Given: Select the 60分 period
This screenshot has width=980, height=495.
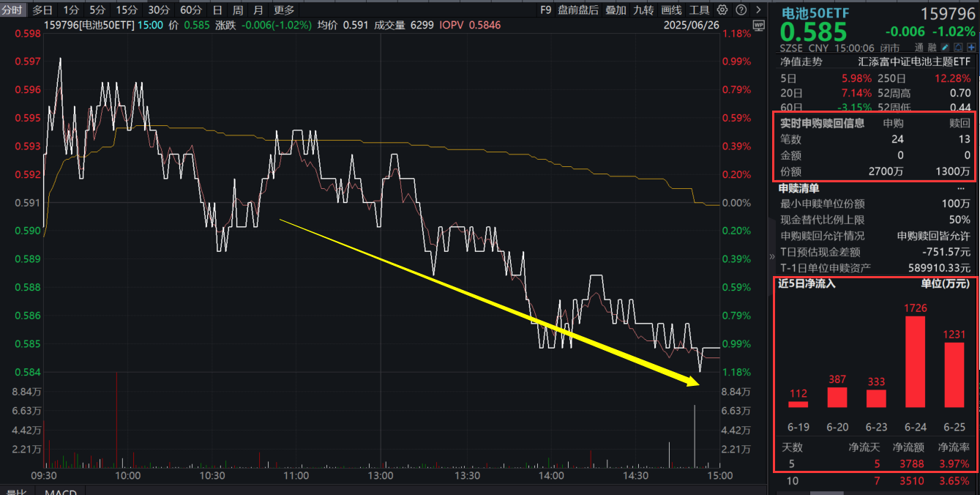Looking at the screenshot, I should [191, 10].
